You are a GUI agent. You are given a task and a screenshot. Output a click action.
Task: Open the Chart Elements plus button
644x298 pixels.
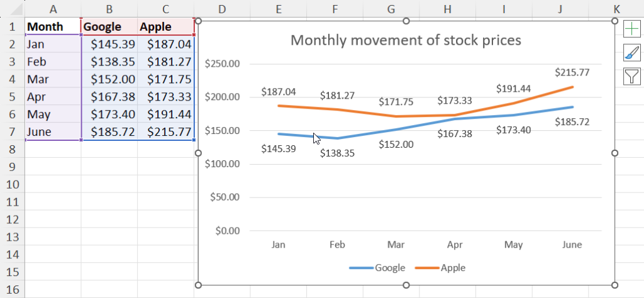(x=631, y=29)
